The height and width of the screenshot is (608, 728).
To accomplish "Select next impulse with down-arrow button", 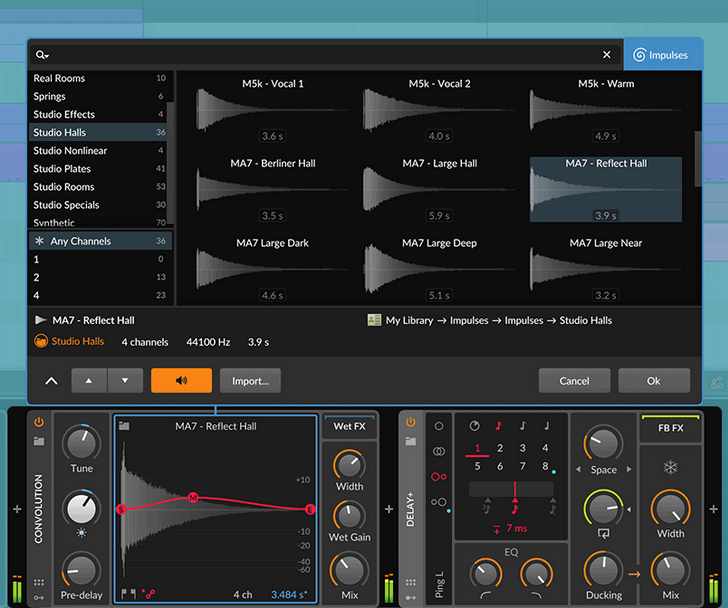I will (x=125, y=381).
